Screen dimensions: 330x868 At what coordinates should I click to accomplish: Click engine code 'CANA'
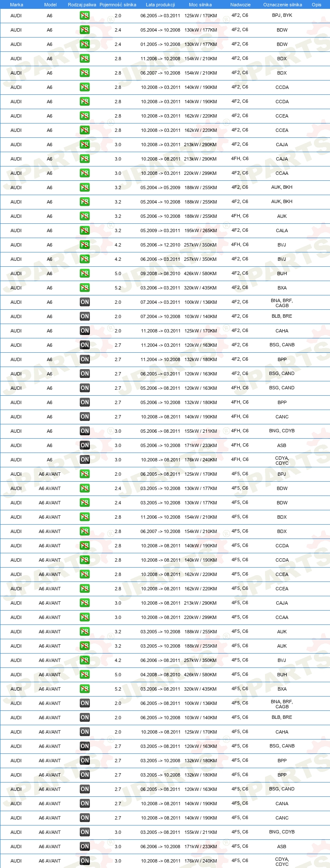[x=282, y=804]
